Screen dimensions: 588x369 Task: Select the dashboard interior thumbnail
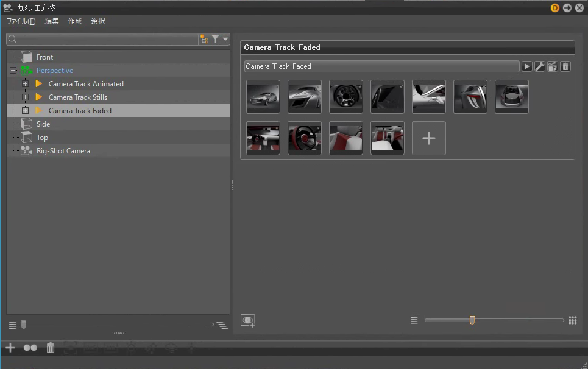tap(263, 138)
